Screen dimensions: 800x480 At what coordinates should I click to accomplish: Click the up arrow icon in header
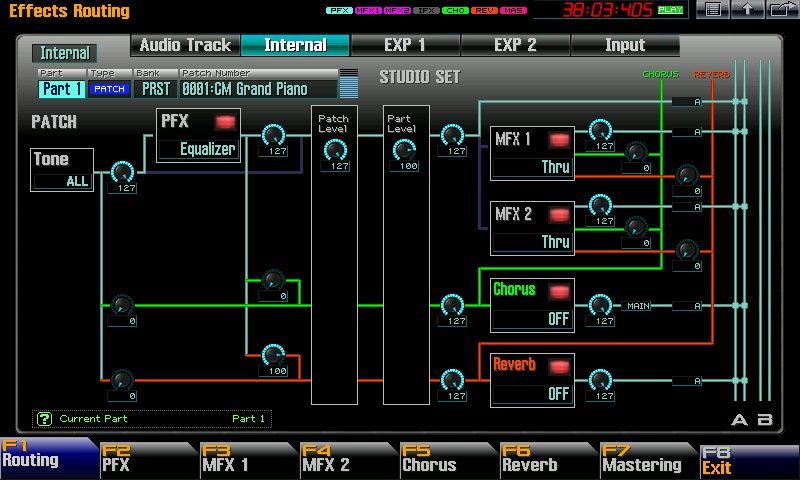[747, 10]
